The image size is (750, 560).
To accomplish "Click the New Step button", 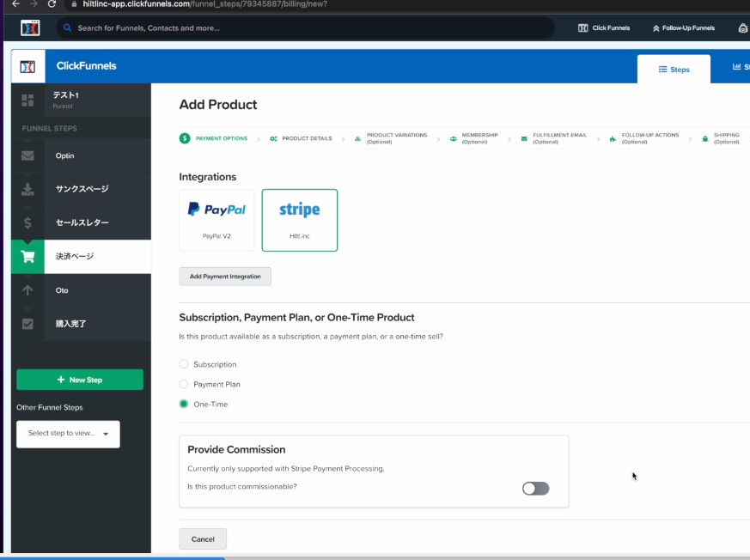I will tap(80, 380).
